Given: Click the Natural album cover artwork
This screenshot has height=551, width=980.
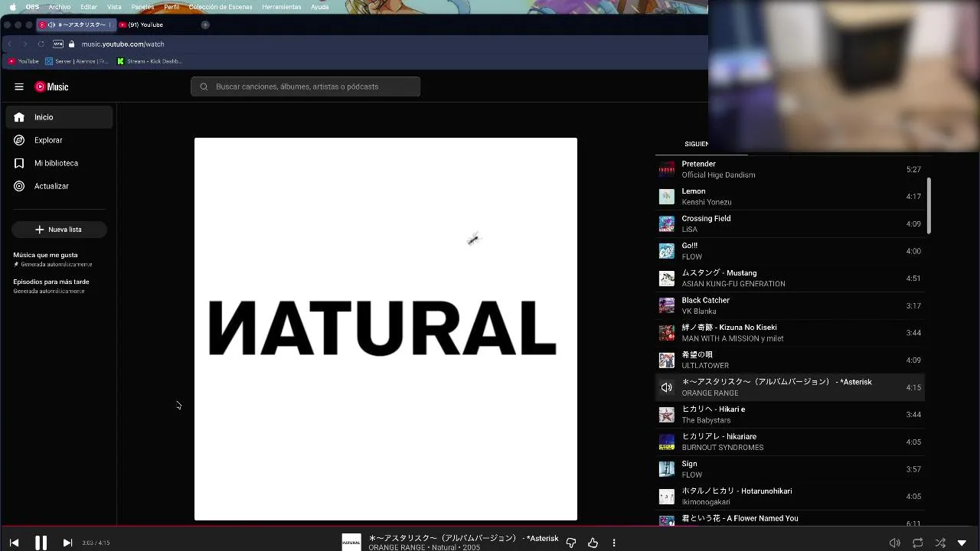Looking at the screenshot, I should [x=386, y=329].
